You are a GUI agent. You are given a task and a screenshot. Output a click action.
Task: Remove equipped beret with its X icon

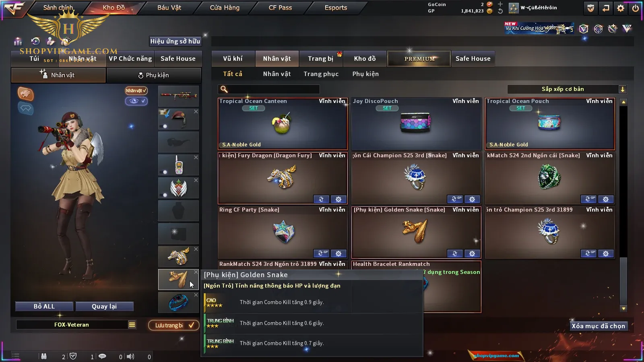(196, 111)
